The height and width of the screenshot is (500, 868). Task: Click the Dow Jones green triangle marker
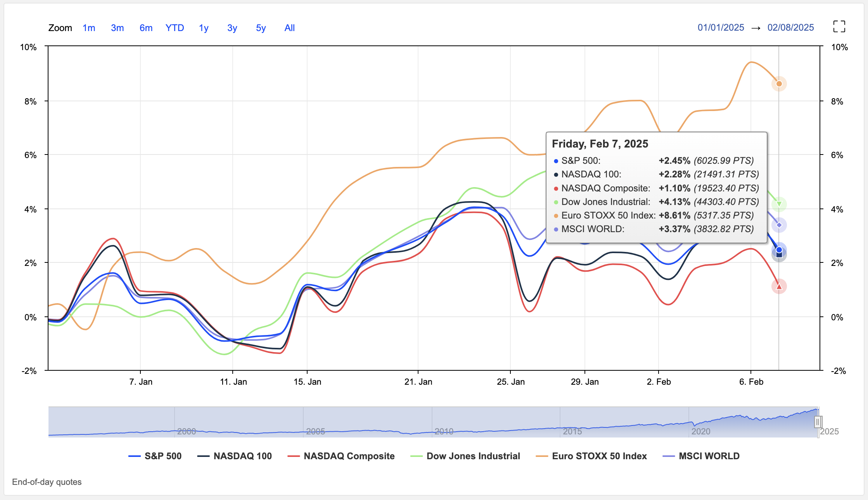point(779,204)
